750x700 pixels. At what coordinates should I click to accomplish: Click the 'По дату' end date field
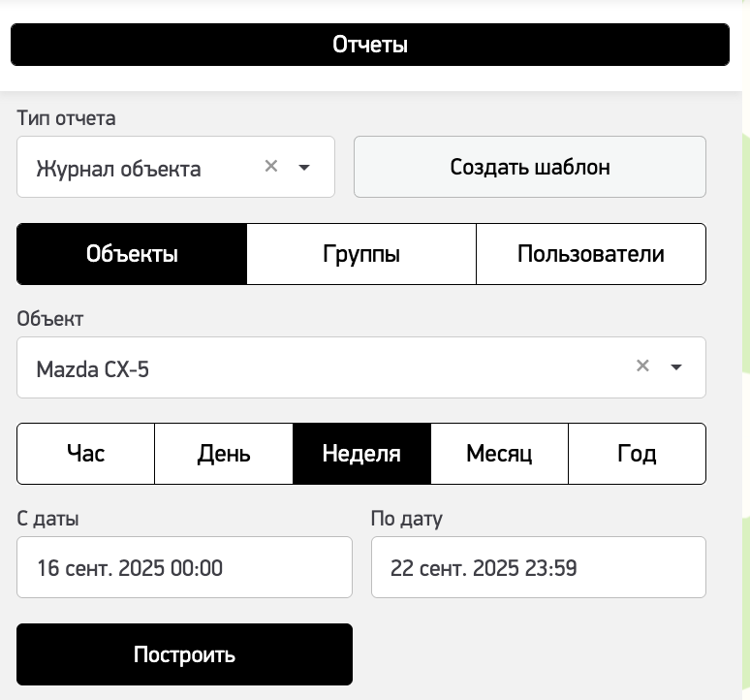[x=538, y=567]
